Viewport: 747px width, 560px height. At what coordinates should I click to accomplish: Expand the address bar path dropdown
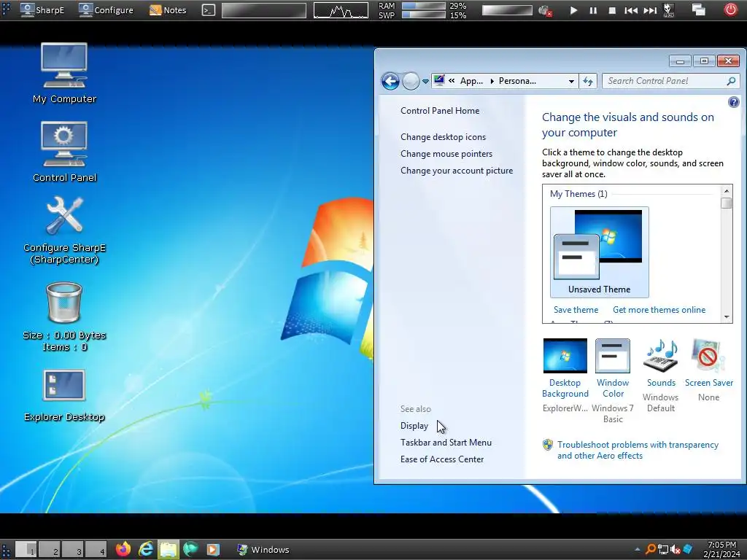(571, 82)
